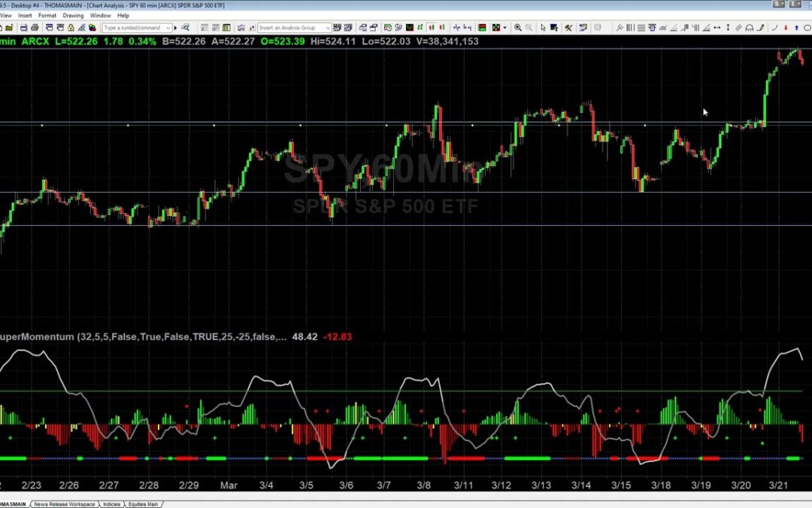
Task: Expand the Insert an Analysis Group dropdown
Action: (327, 28)
